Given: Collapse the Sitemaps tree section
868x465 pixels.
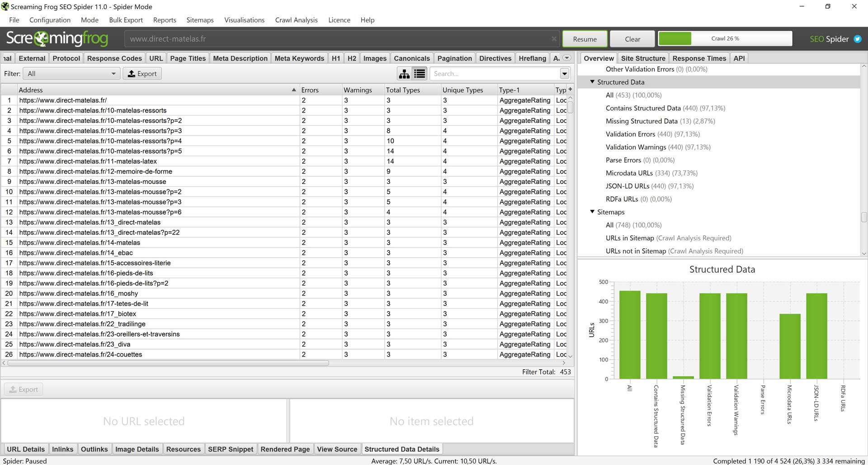Looking at the screenshot, I should [592, 211].
